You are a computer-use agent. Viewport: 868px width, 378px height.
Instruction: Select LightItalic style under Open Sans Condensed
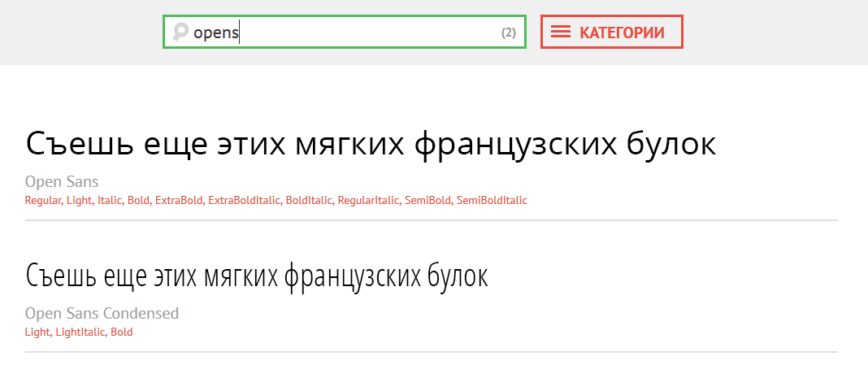point(80,332)
